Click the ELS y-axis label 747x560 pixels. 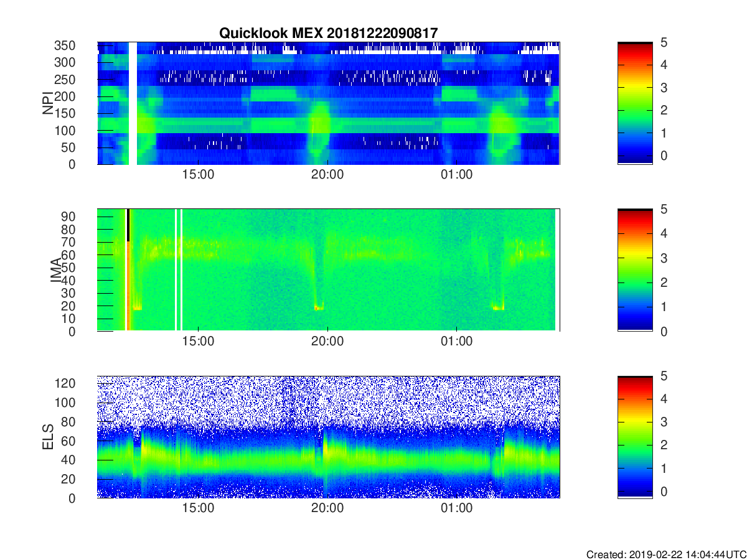pos(48,437)
